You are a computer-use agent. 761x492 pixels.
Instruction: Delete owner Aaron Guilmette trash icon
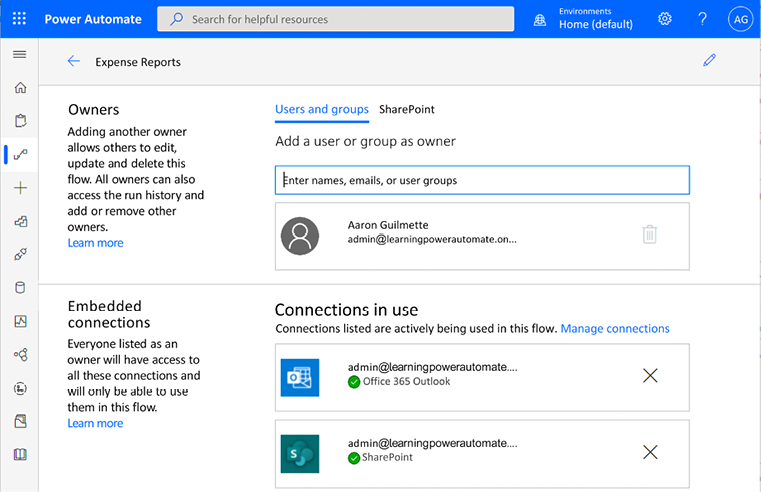[649, 234]
